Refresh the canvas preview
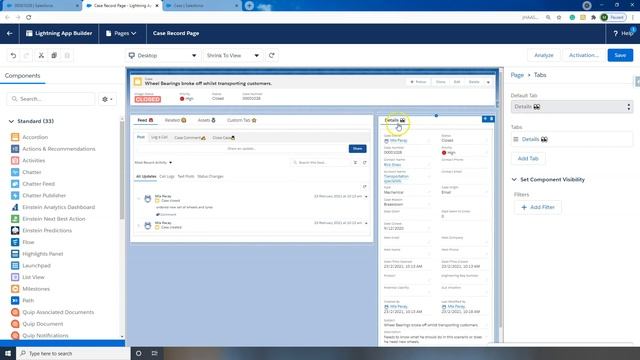Image resolution: width=640 pixels, height=360 pixels. (x=272, y=55)
